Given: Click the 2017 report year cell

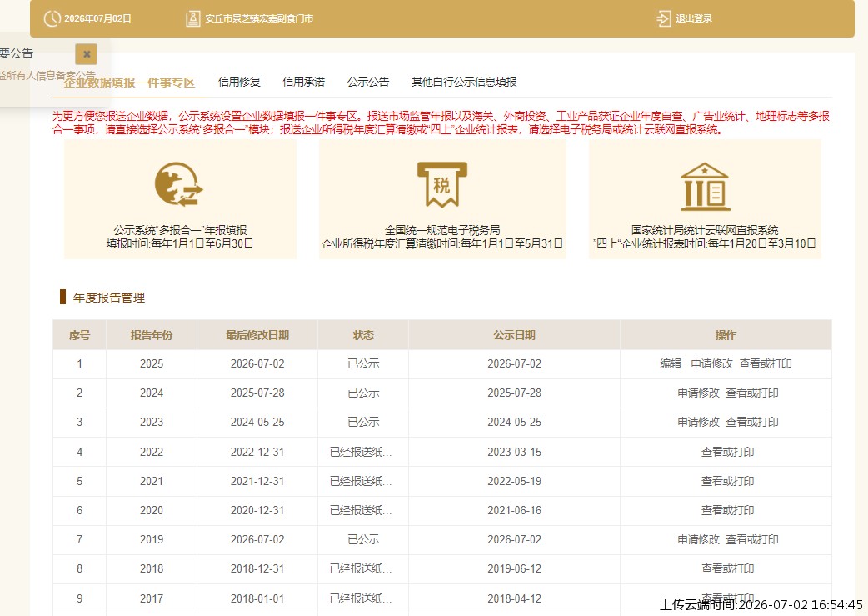Looking at the screenshot, I should click(x=151, y=598).
